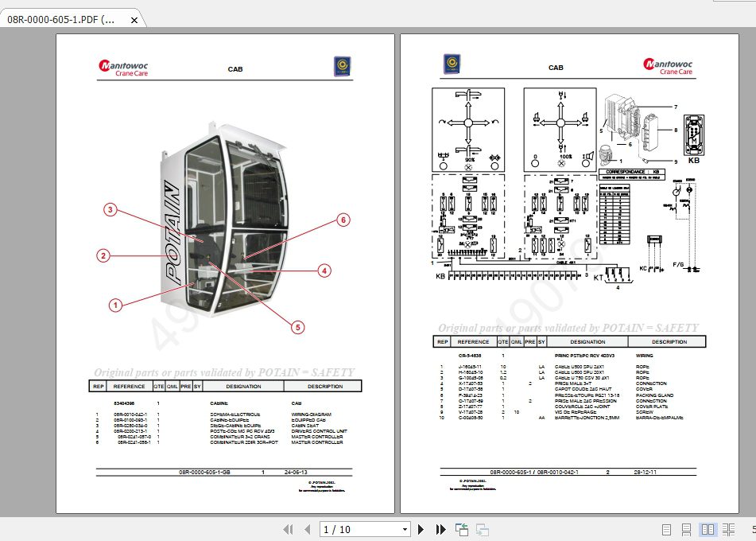
Task: Select the Potain logo badge on left page
Action: (342, 66)
